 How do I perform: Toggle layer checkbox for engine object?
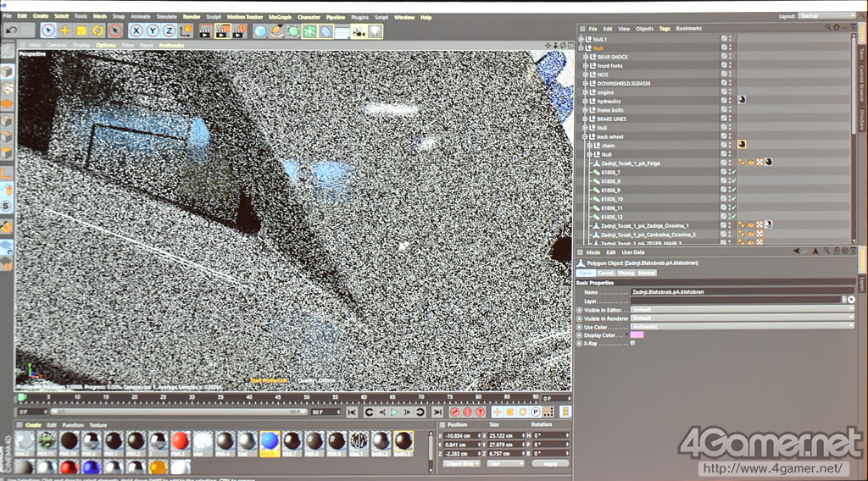(724, 92)
